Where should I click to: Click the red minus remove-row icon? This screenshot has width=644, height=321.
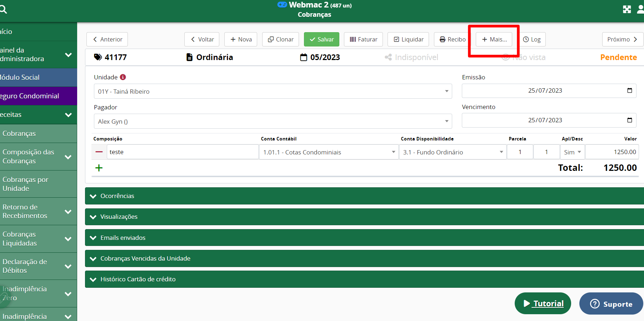(x=99, y=152)
